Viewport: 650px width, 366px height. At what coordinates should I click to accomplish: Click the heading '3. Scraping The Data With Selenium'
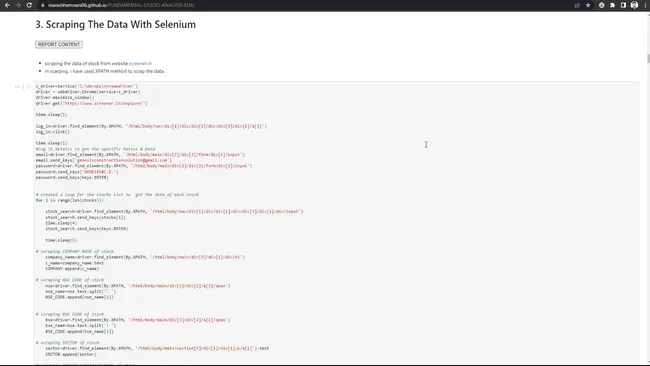click(x=116, y=24)
